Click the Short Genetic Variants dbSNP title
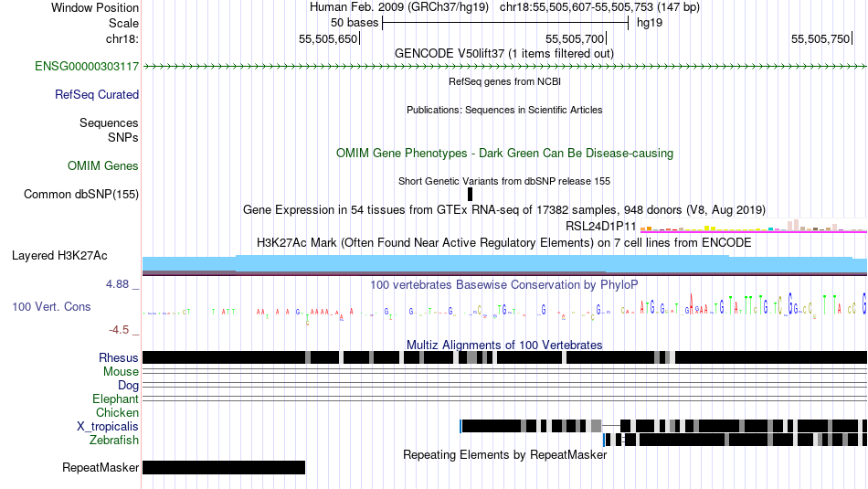The height and width of the screenshot is (489, 868). [x=504, y=181]
